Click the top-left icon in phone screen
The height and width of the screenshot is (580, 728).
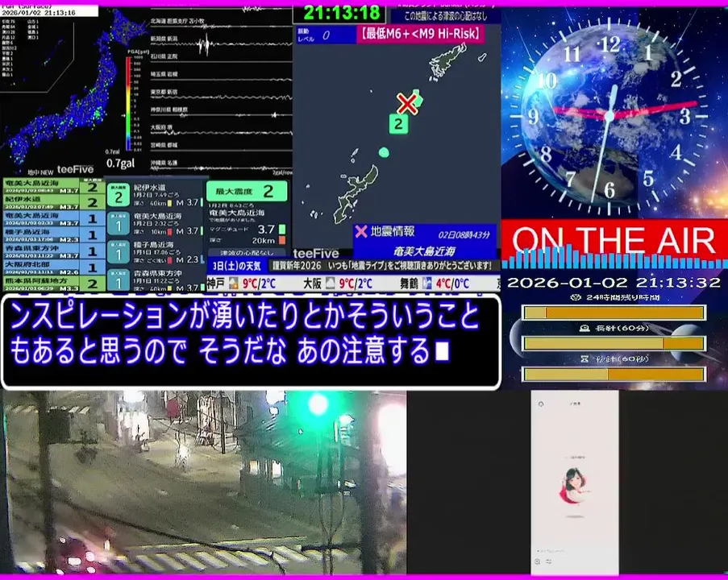point(541,404)
